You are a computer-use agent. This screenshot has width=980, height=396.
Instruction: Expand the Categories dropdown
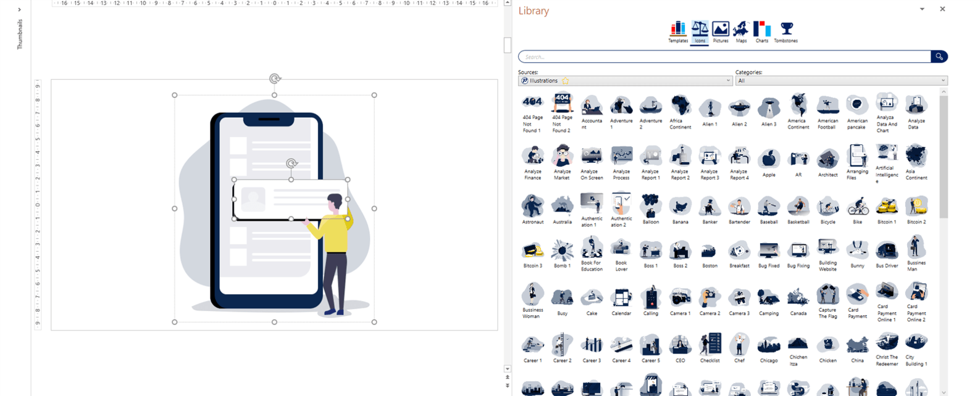[x=942, y=81]
